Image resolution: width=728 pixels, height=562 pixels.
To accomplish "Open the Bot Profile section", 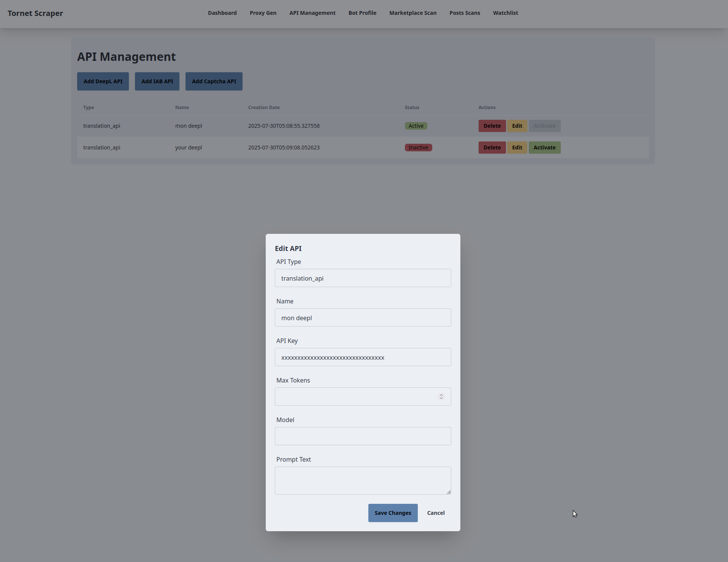I will [x=362, y=13].
